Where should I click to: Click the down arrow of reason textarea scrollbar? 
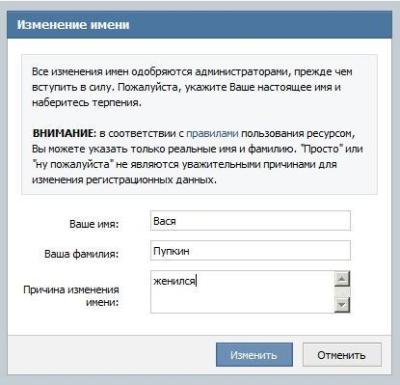[342, 305]
